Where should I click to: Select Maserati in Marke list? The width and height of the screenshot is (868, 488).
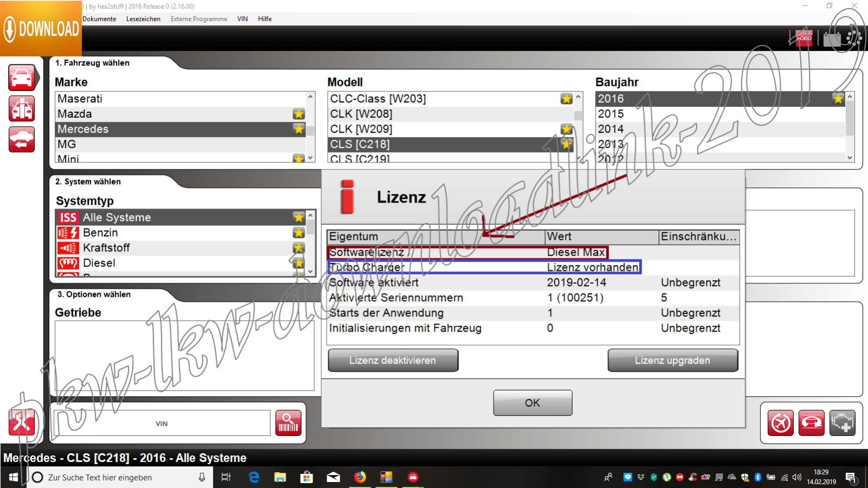(181, 99)
